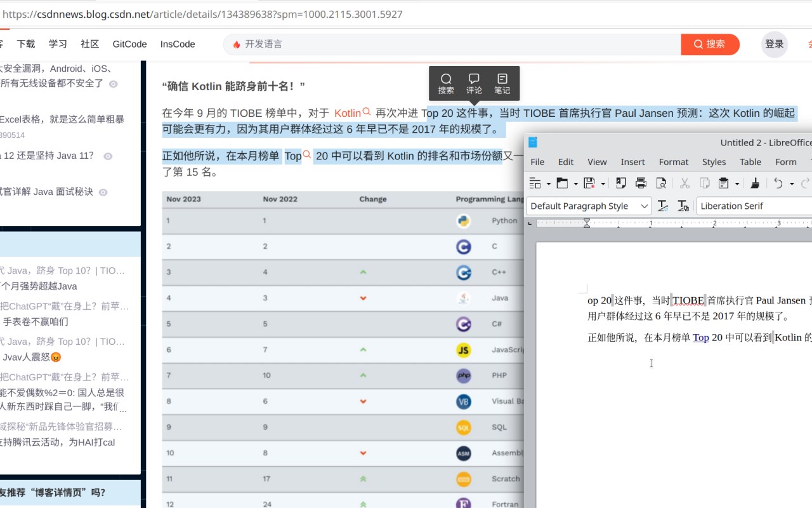Open the Undo history dropdown arrow
Screen dimensions: 812x508
[x=792, y=184]
